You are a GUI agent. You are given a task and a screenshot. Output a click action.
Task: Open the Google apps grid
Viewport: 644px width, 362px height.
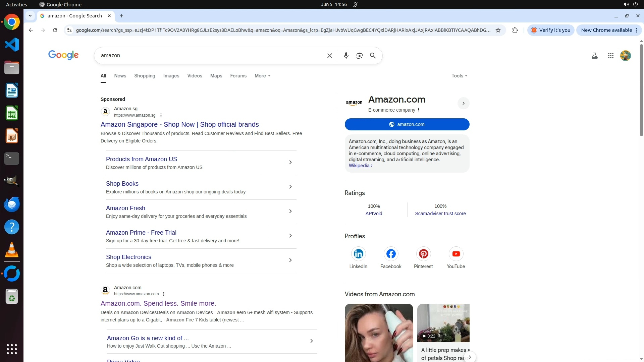click(x=610, y=56)
